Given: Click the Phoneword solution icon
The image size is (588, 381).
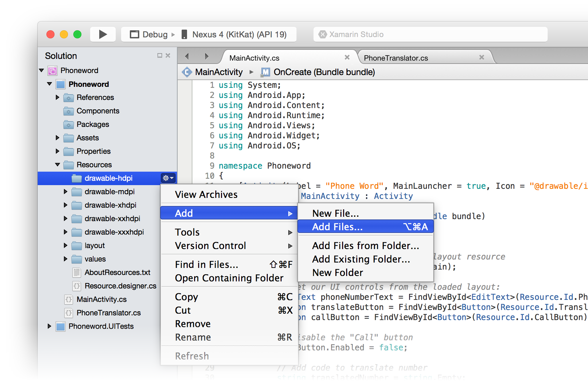Looking at the screenshot, I should [x=52, y=71].
